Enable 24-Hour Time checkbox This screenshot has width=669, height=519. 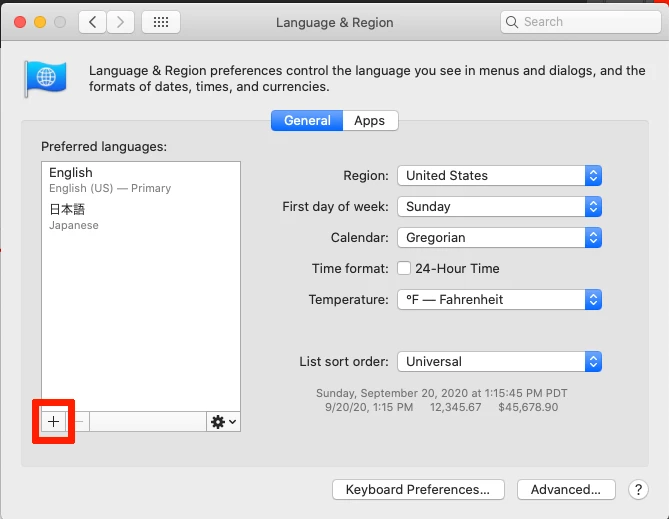pos(404,268)
